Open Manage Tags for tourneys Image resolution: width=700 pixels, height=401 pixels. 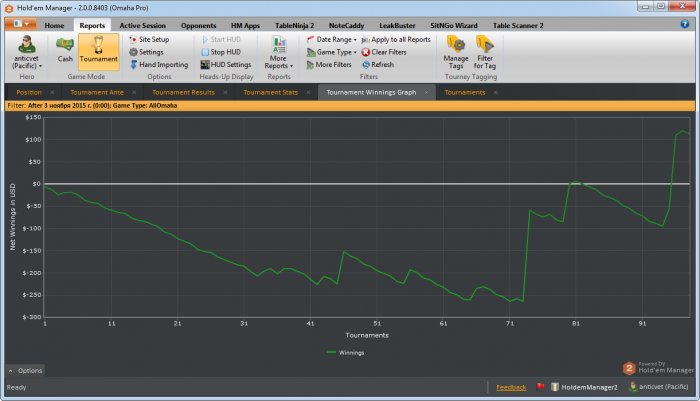click(x=456, y=52)
